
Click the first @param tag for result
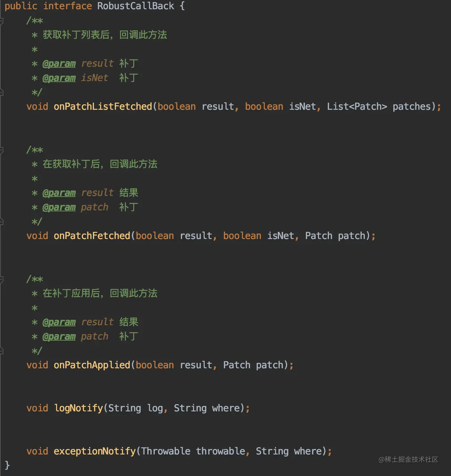(x=59, y=64)
